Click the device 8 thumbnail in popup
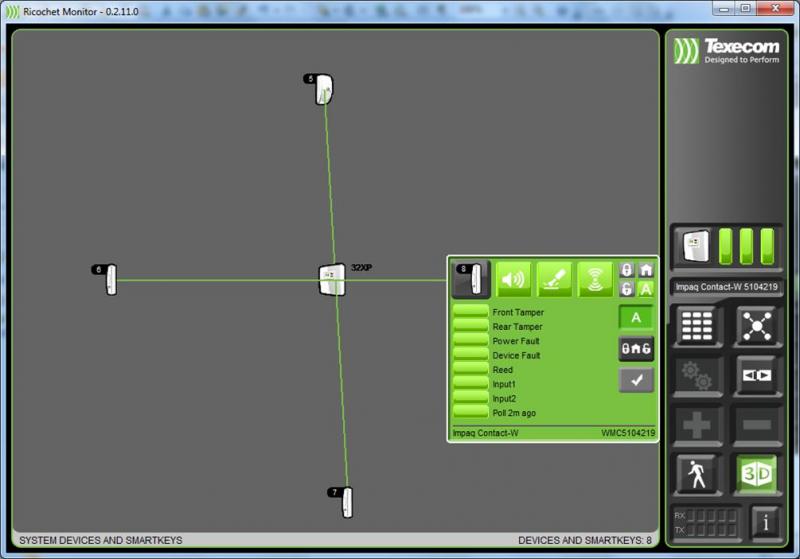Screen dimensions: 800x559 tap(472, 279)
